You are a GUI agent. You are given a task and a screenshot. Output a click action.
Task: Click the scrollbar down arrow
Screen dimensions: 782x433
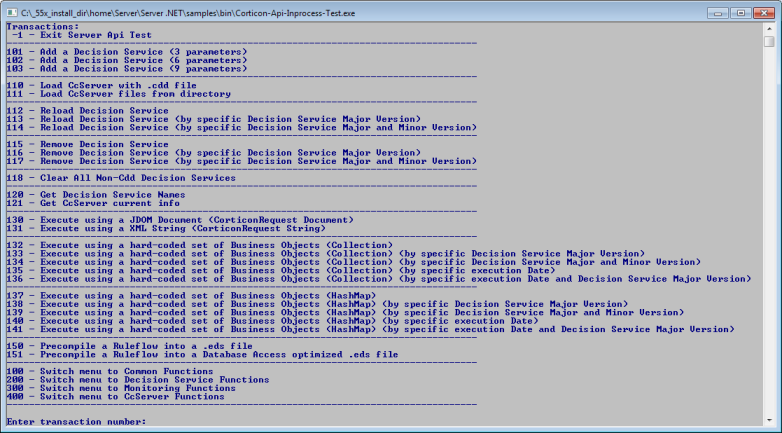(769, 421)
